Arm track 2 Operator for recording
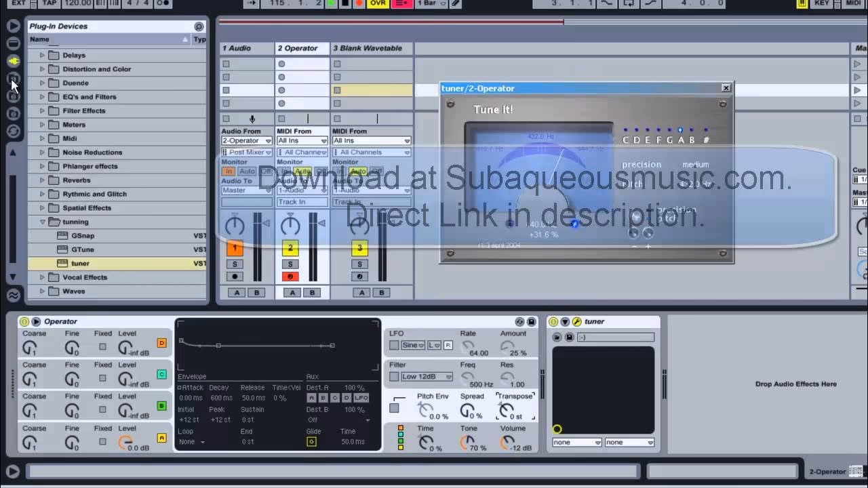The image size is (868, 488). tap(290, 277)
